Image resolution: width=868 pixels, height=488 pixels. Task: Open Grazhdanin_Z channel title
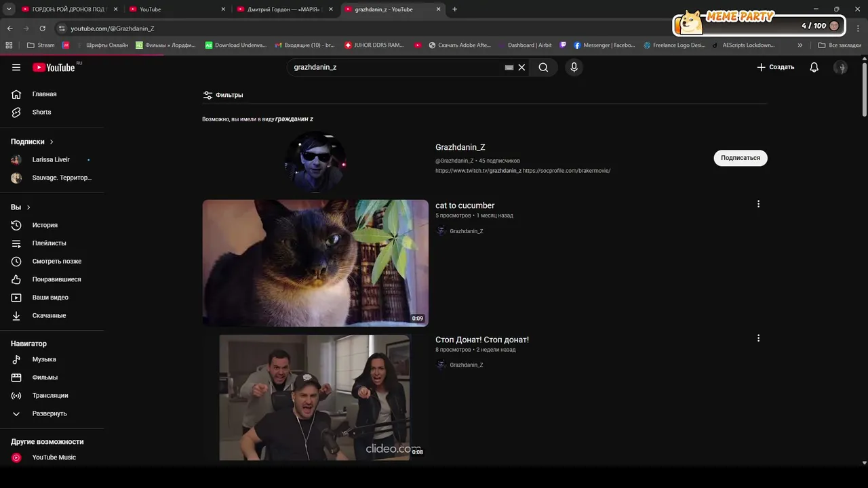460,147
